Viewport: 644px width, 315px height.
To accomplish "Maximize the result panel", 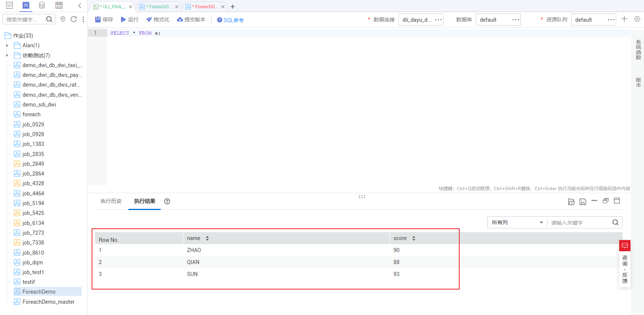I will [617, 201].
